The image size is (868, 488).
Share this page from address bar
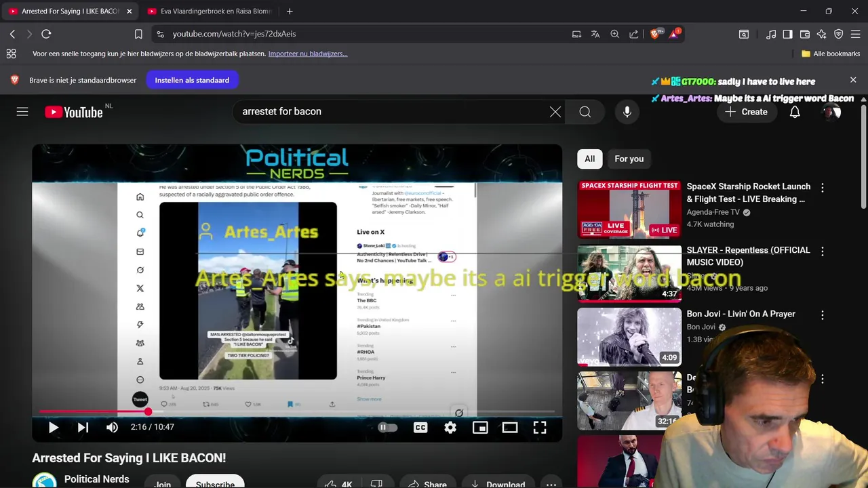point(633,34)
